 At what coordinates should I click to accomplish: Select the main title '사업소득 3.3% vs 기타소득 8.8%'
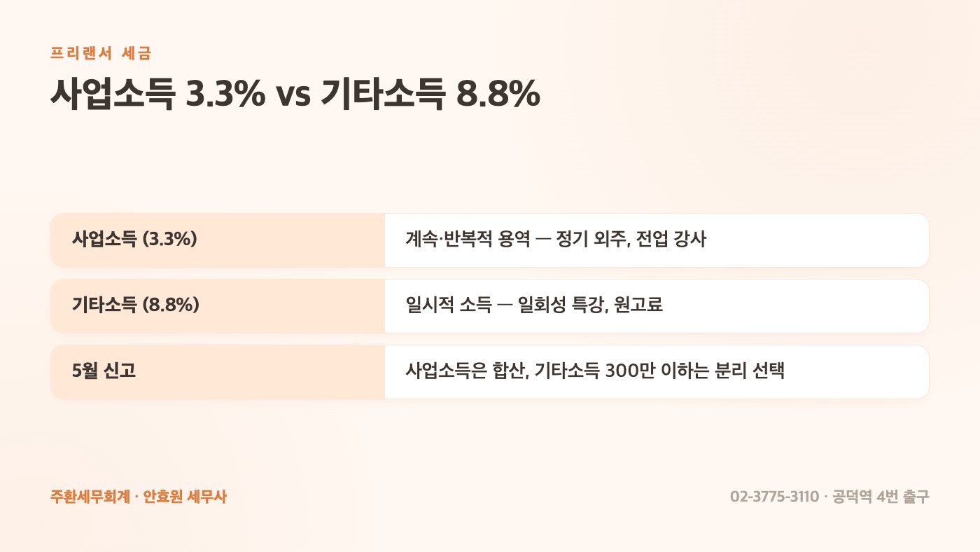tap(295, 94)
